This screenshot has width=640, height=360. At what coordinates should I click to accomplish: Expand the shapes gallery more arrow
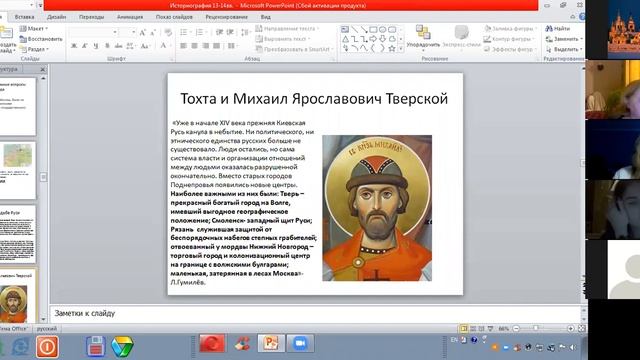401,49
